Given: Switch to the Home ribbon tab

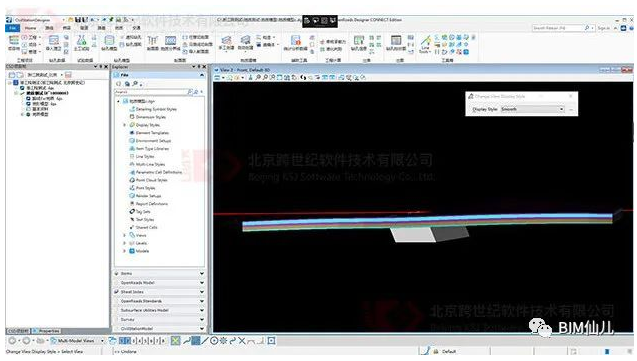Looking at the screenshot, I should point(30,28).
